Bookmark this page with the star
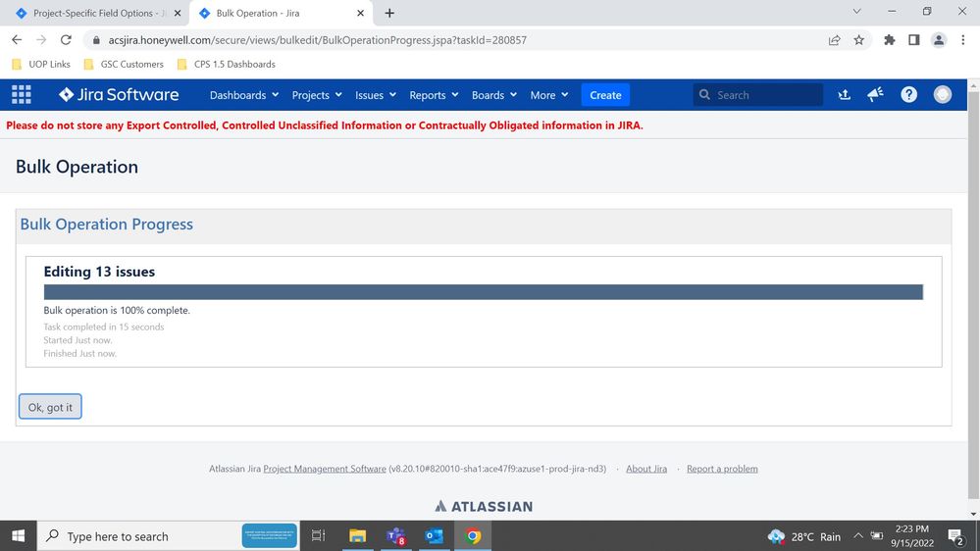The image size is (980, 551). [x=859, y=40]
